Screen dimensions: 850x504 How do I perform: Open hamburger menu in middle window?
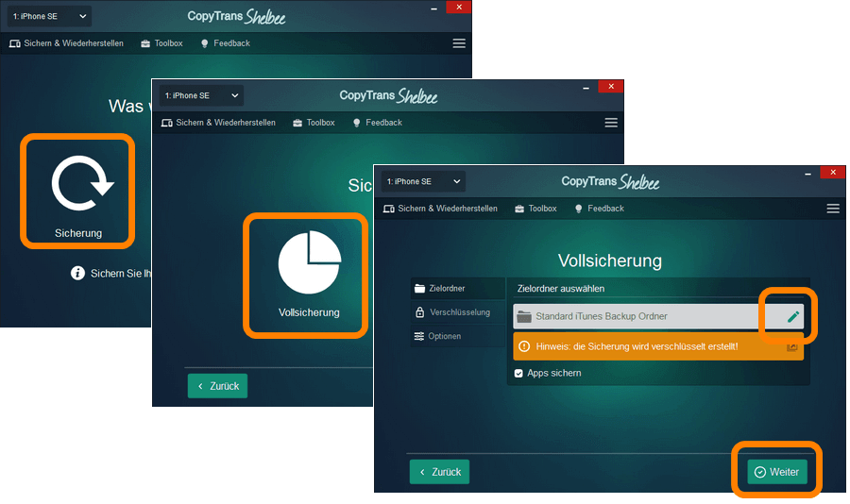pyautogui.click(x=611, y=123)
